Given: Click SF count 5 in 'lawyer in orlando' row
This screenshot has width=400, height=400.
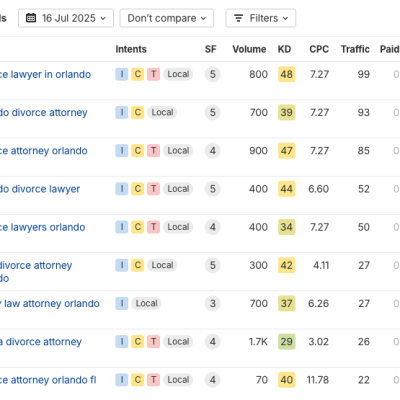Looking at the screenshot, I should (212, 74).
